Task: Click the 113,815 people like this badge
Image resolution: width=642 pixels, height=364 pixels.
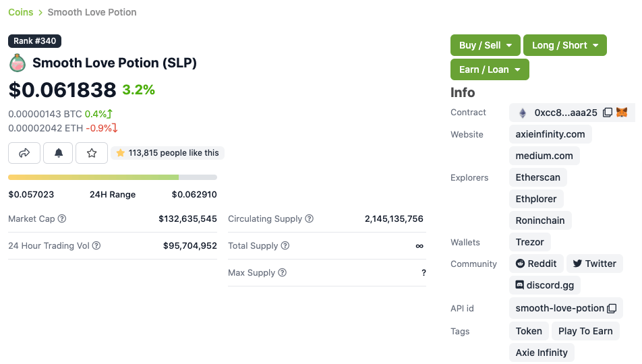Action: [167, 153]
